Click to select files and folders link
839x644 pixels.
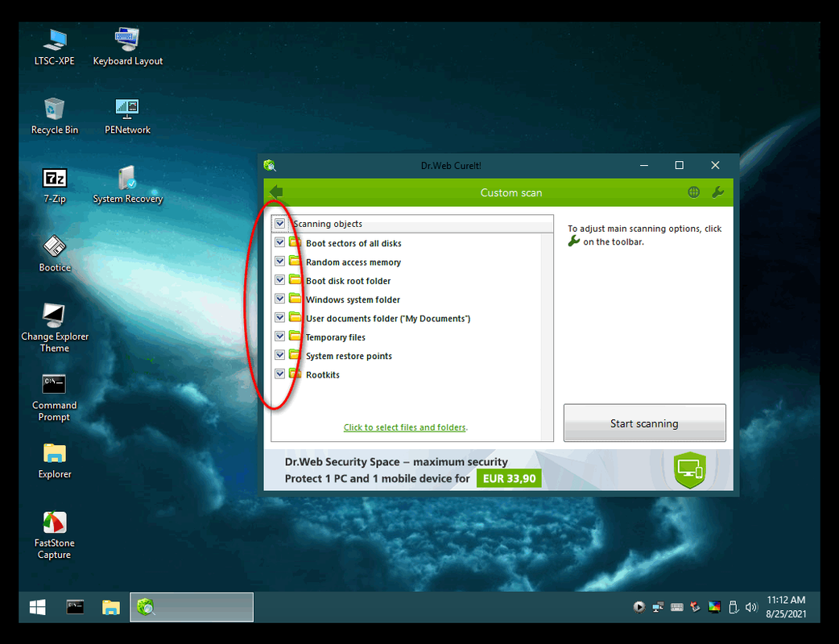tap(404, 427)
